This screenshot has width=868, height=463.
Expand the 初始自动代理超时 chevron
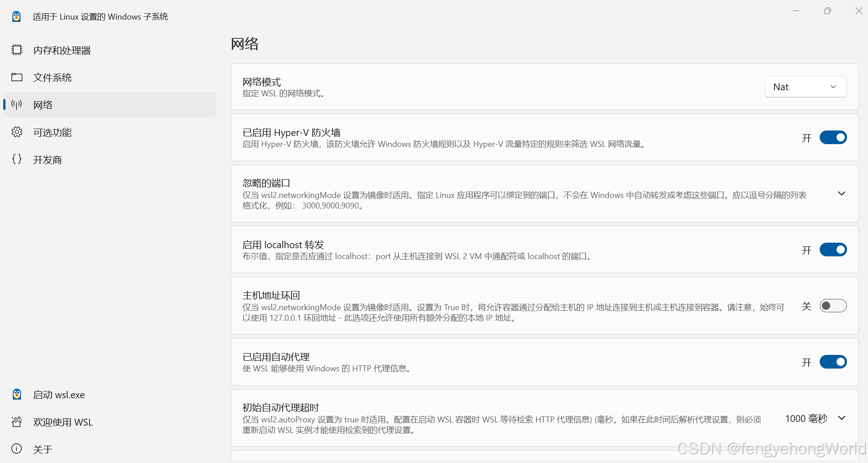tap(842, 418)
